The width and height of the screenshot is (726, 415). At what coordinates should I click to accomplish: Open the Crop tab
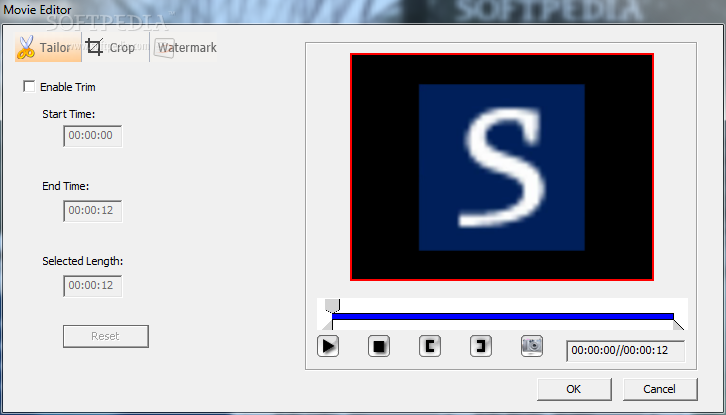115,47
